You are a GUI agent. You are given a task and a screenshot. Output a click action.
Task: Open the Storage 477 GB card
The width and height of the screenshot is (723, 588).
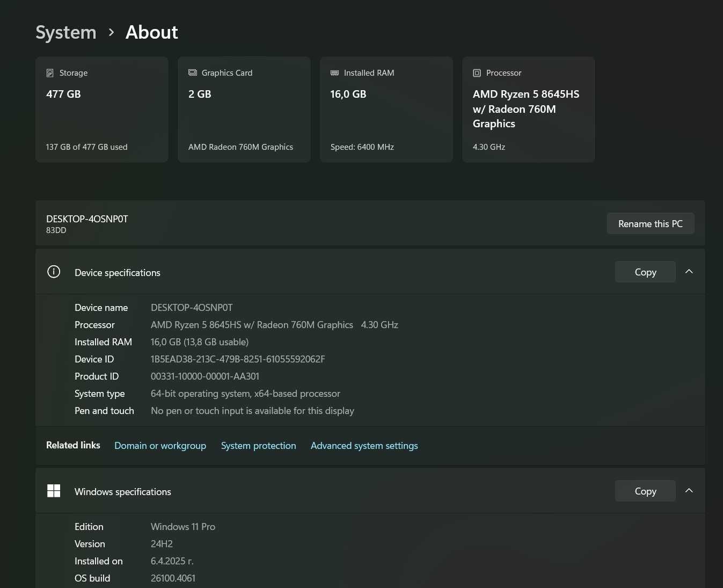coord(102,110)
